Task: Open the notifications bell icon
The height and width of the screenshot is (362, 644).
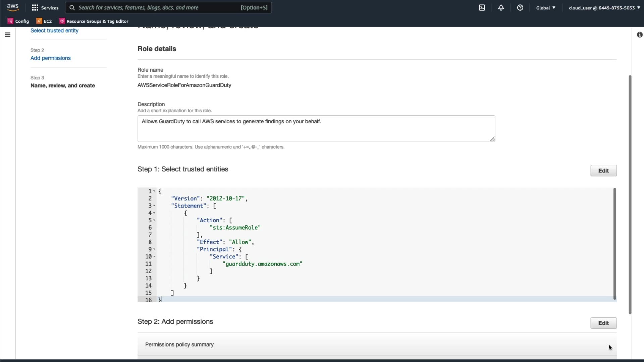Action: (x=501, y=8)
